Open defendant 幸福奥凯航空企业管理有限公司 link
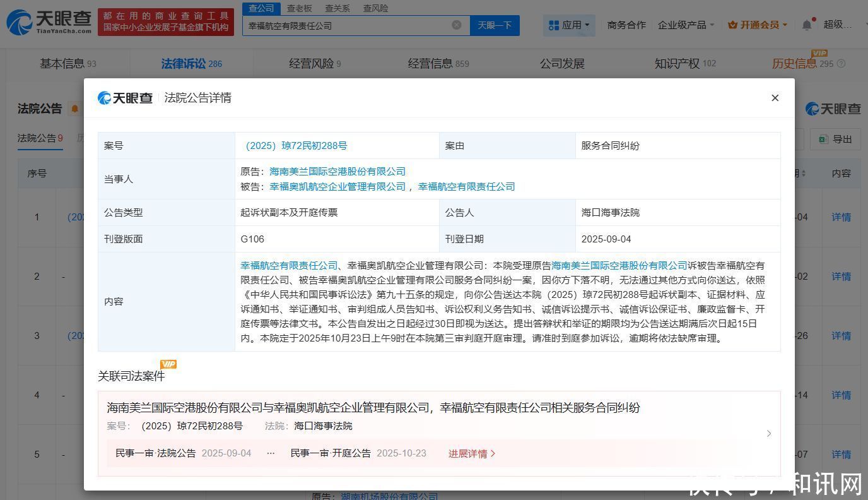Viewport: 868px width, 500px height. [337, 187]
